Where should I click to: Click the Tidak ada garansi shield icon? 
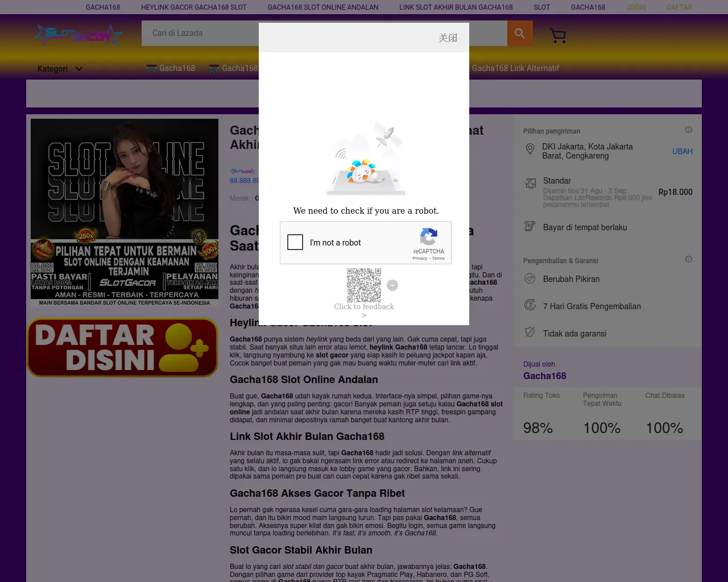pyautogui.click(x=530, y=332)
